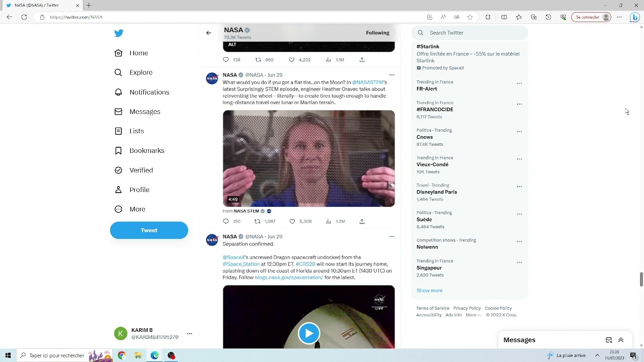Open options for Suède trend
This screenshot has height=362, width=644.
coord(519,214)
